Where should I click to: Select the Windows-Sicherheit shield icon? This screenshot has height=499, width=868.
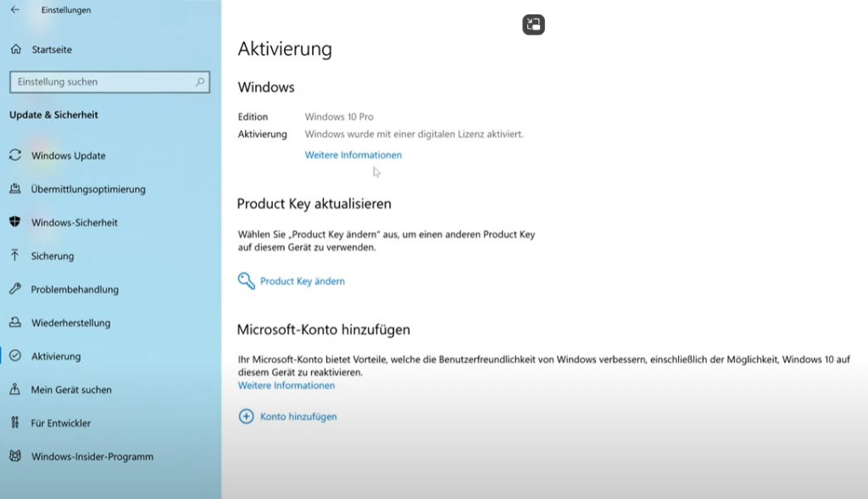point(14,222)
